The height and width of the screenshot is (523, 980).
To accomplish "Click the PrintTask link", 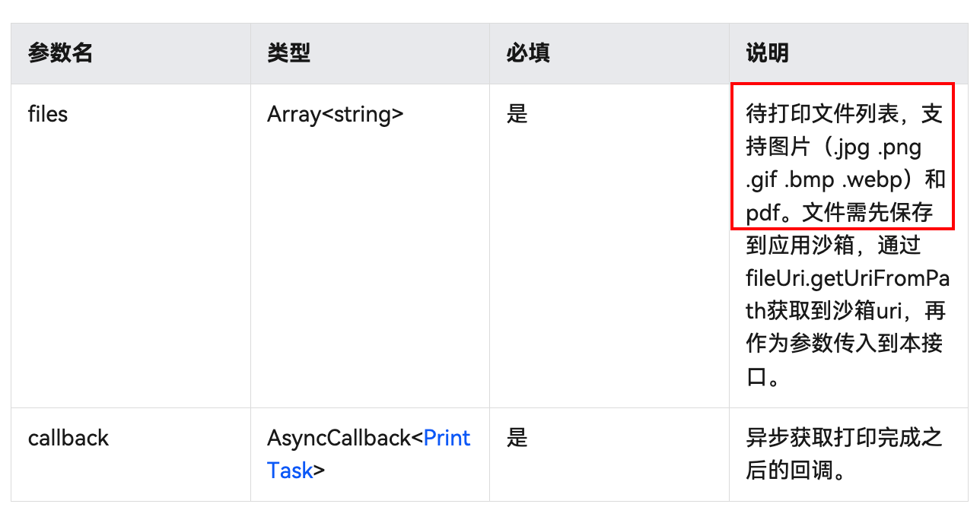I will coord(447,439).
